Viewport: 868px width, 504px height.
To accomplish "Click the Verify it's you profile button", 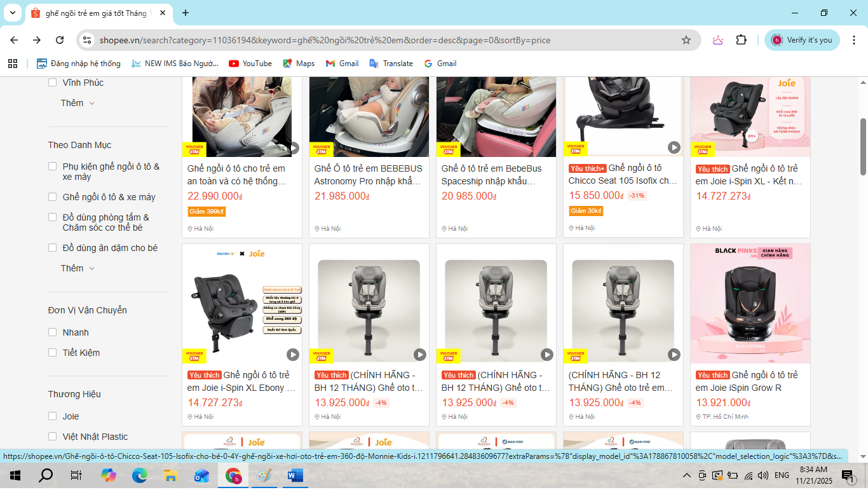I will click(x=802, y=40).
